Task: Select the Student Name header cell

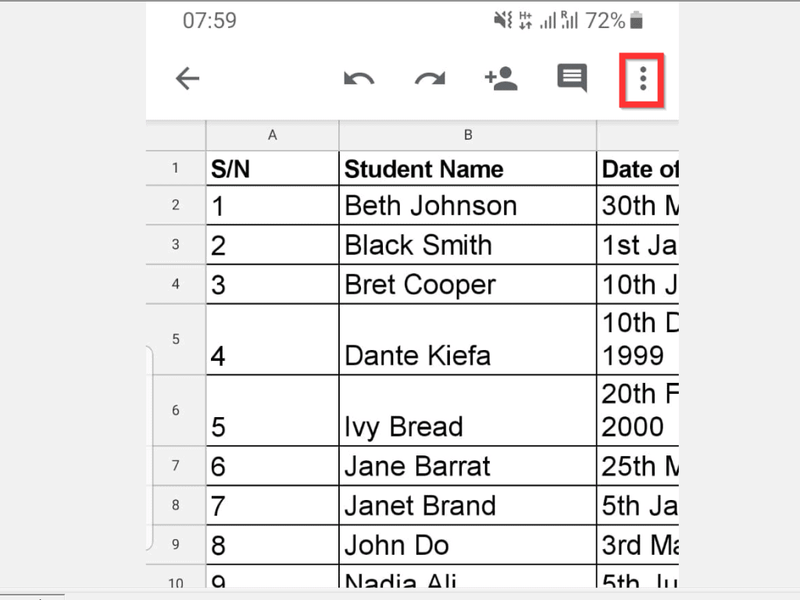Action: [468, 168]
